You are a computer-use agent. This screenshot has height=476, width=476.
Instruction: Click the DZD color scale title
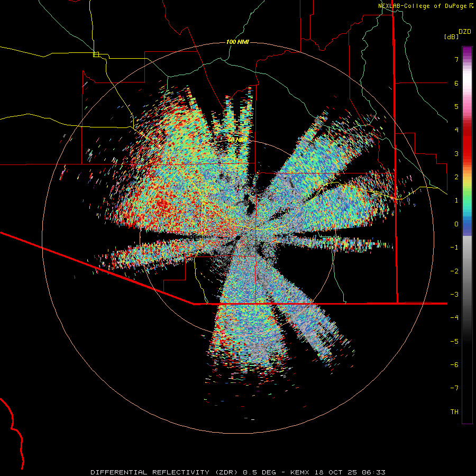pyautogui.click(x=465, y=32)
